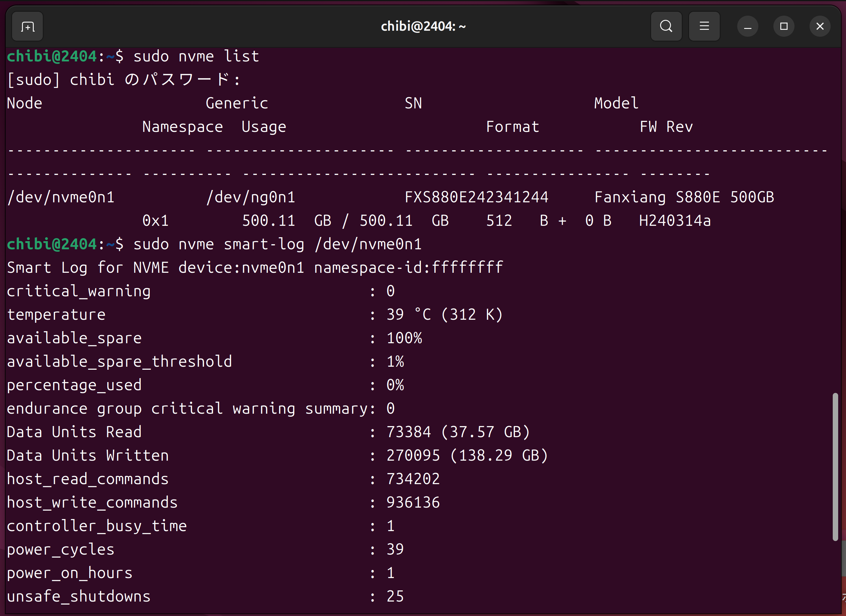Click the serial number FXS880E242341244
Screen dimensions: 846x616
click(477, 197)
